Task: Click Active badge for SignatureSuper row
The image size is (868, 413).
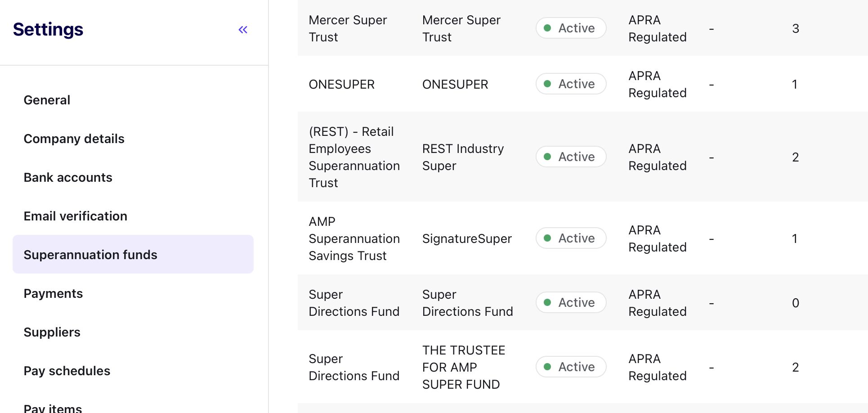Action: [571, 238]
